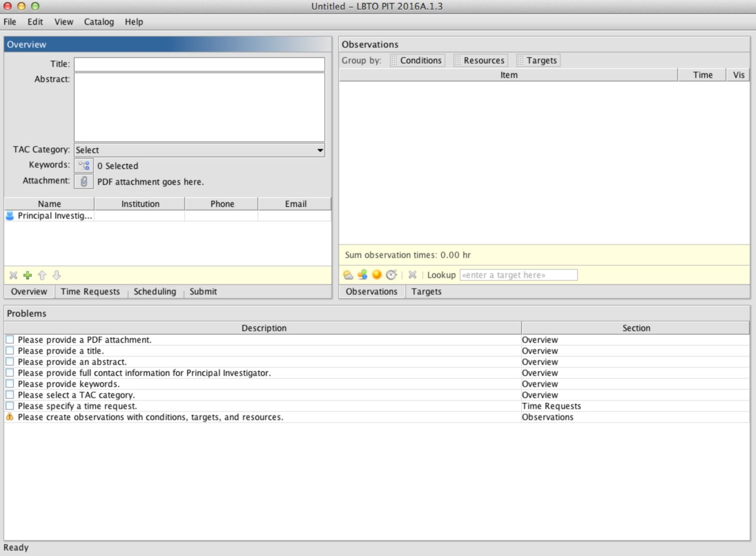Open the Catalog menu
The height and width of the screenshot is (556, 756).
99,22
